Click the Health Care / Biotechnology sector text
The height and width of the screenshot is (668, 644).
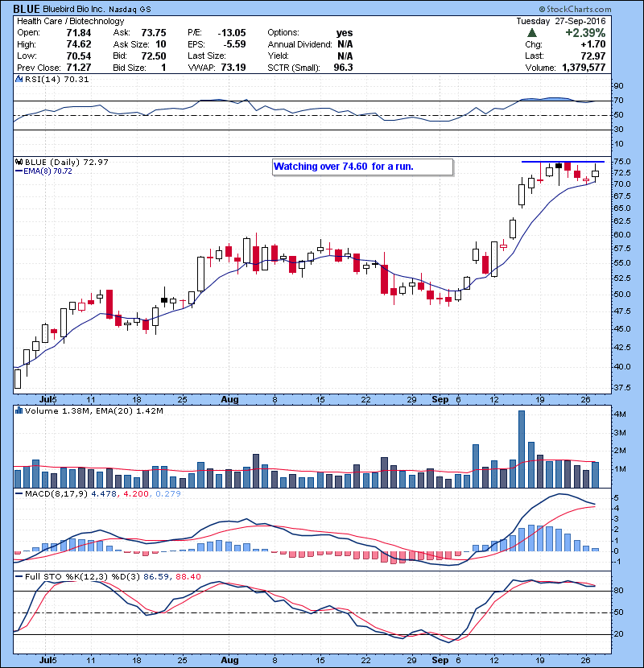tap(71, 21)
